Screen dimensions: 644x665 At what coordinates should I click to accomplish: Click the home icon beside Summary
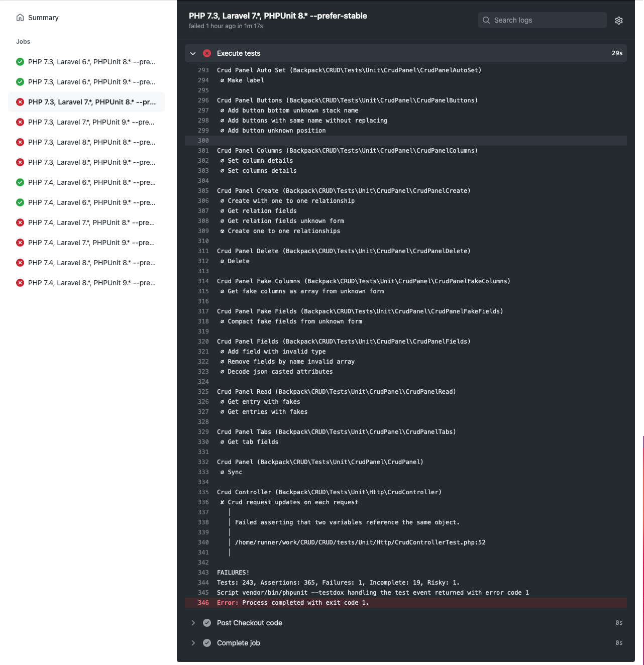tap(20, 17)
